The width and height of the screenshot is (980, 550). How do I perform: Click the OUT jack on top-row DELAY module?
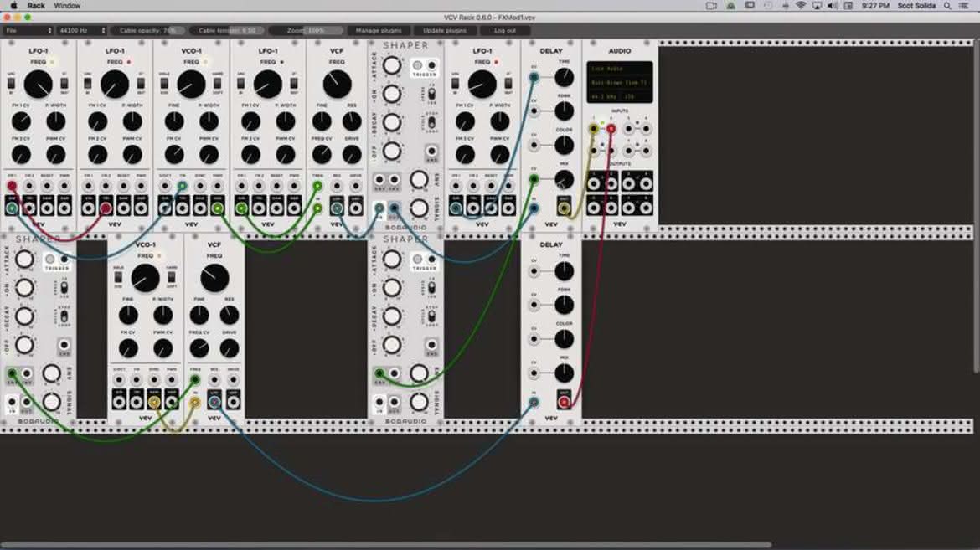click(564, 208)
